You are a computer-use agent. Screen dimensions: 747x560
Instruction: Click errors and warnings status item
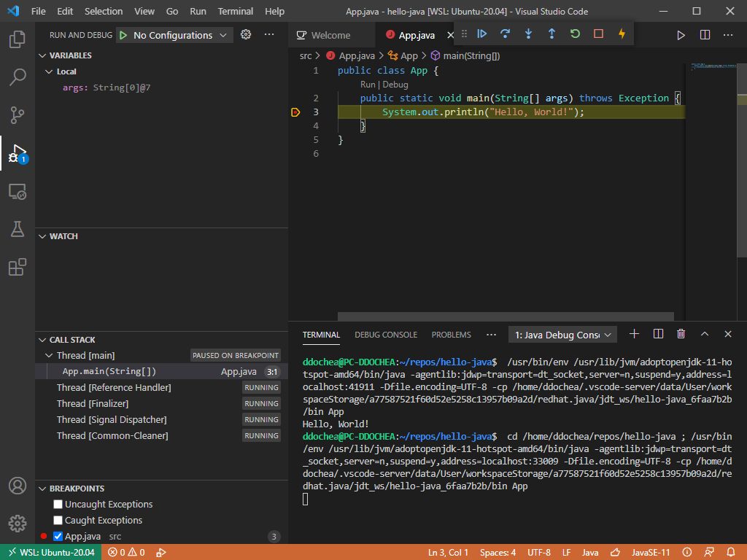coord(126,553)
